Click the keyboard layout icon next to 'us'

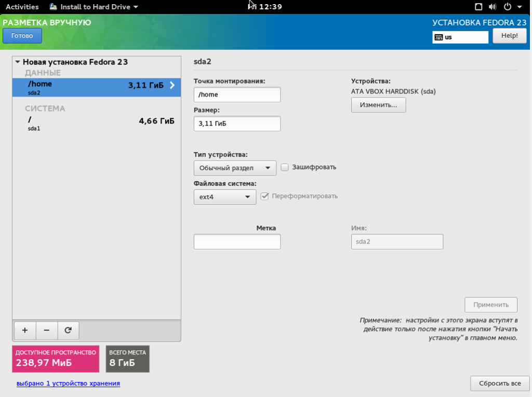point(440,37)
